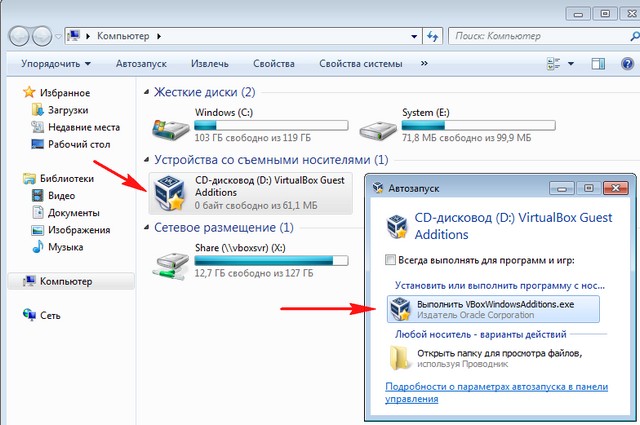Open Видео library in sidebar
The width and height of the screenshot is (640, 425).
61,196
